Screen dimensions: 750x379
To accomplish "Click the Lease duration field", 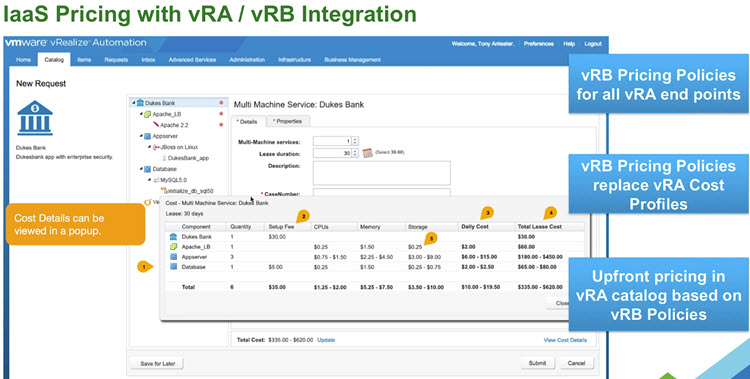I will [332, 153].
